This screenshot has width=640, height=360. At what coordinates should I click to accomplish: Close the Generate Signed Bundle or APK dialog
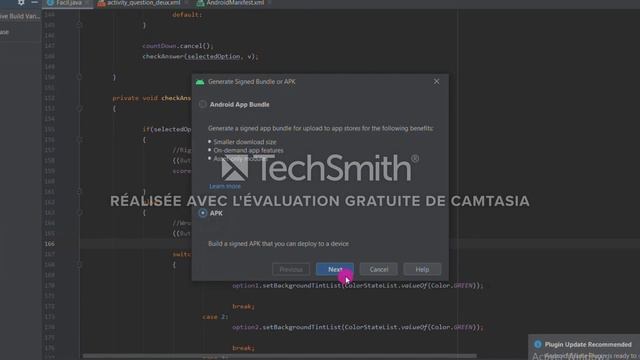point(436,82)
